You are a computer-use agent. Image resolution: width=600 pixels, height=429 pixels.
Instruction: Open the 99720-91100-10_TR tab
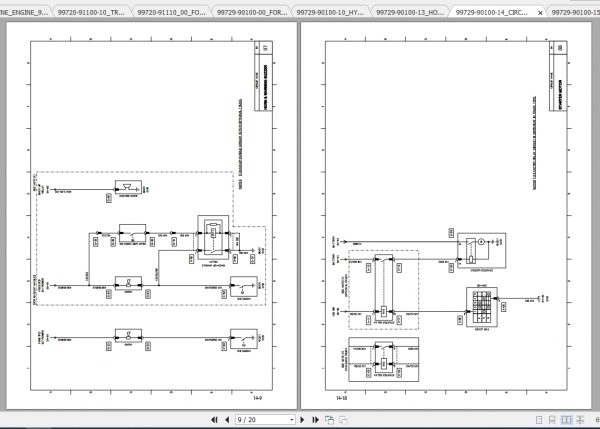click(x=91, y=12)
